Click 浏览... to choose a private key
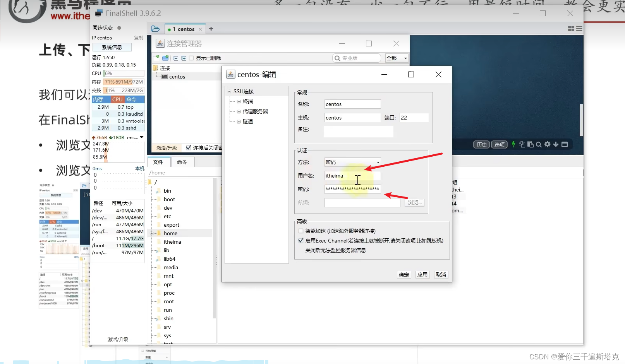Viewport: 625px width, 364px height. (x=414, y=202)
